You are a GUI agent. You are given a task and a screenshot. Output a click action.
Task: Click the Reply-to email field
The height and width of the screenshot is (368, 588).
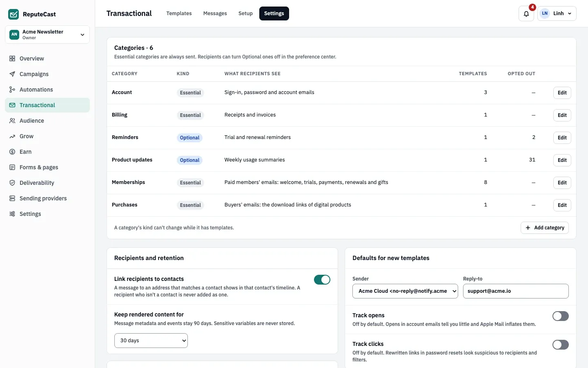(516, 291)
